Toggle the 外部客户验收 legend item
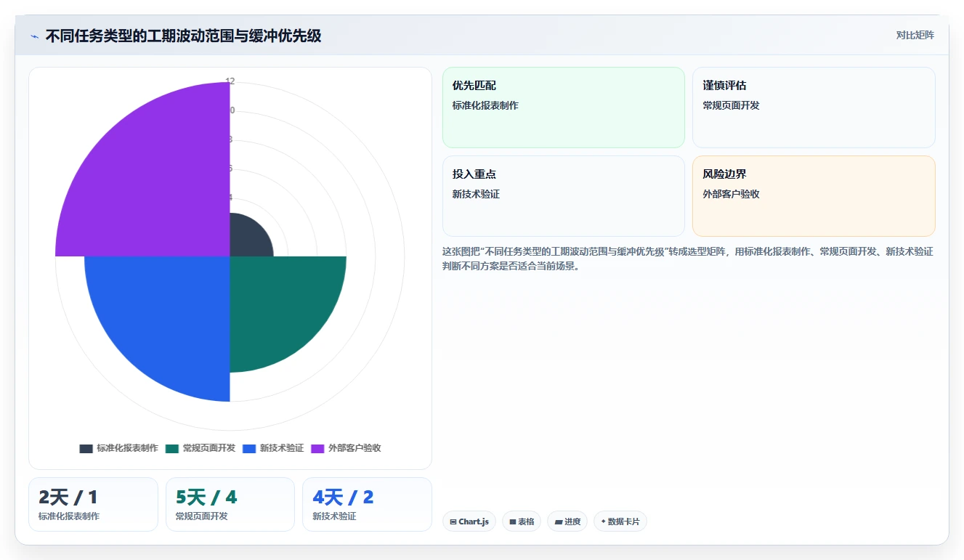Image resolution: width=964 pixels, height=560 pixels. tap(346, 448)
